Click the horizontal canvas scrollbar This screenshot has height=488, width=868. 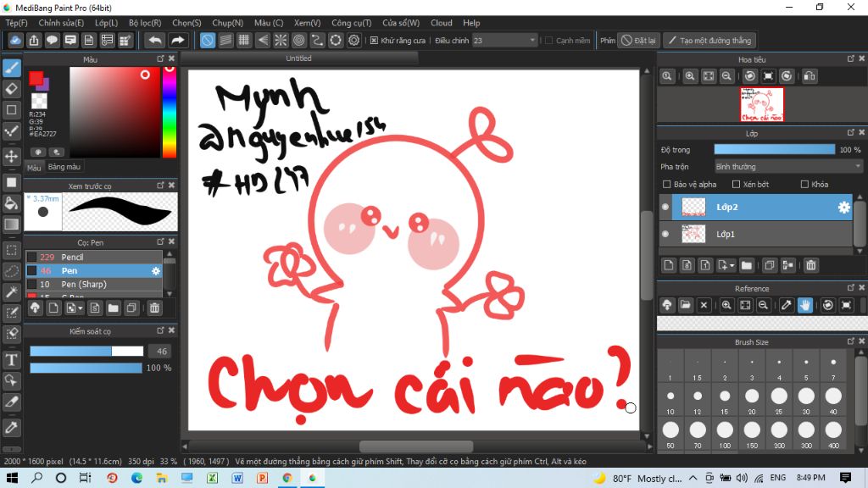point(416,446)
